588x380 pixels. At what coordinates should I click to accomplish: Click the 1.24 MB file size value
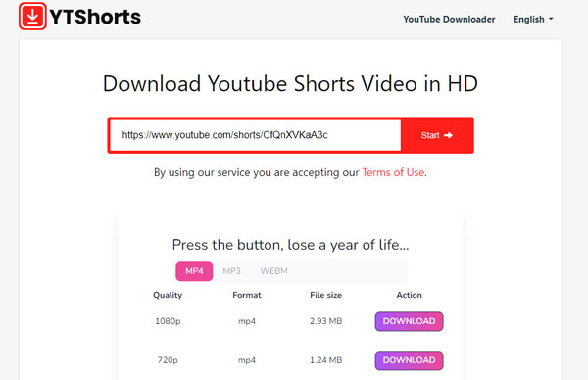pos(326,360)
